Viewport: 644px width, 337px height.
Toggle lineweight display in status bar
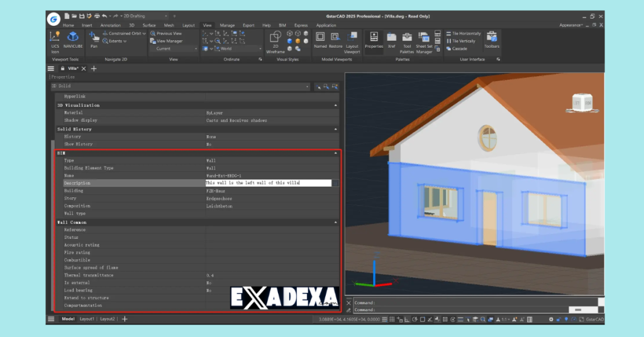(460, 319)
